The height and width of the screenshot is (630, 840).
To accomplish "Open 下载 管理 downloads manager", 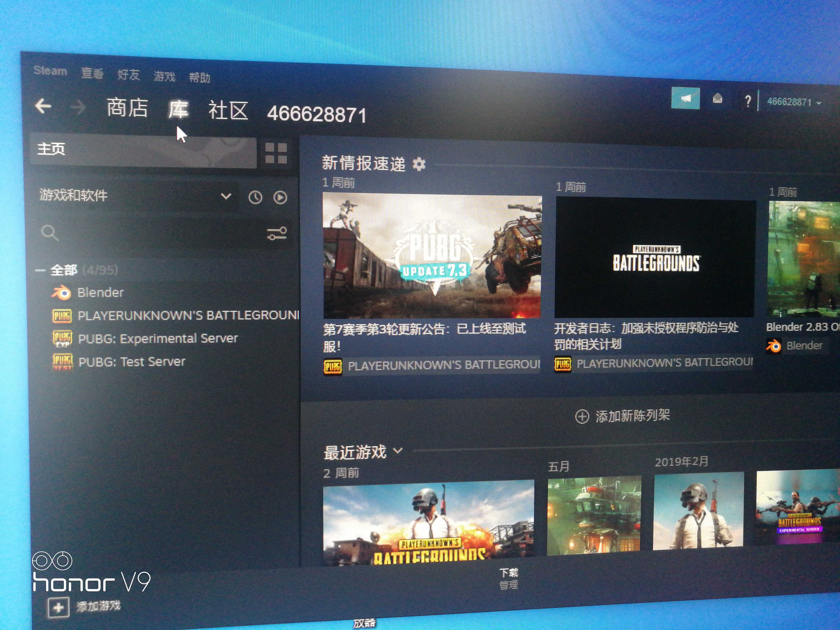I will pos(508,578).
